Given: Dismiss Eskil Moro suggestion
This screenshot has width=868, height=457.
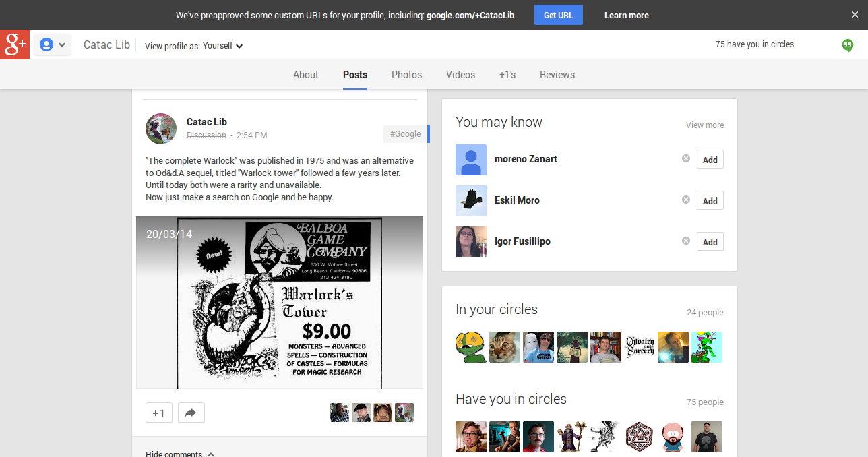Looking at the screenshot, I should [686, 200].
